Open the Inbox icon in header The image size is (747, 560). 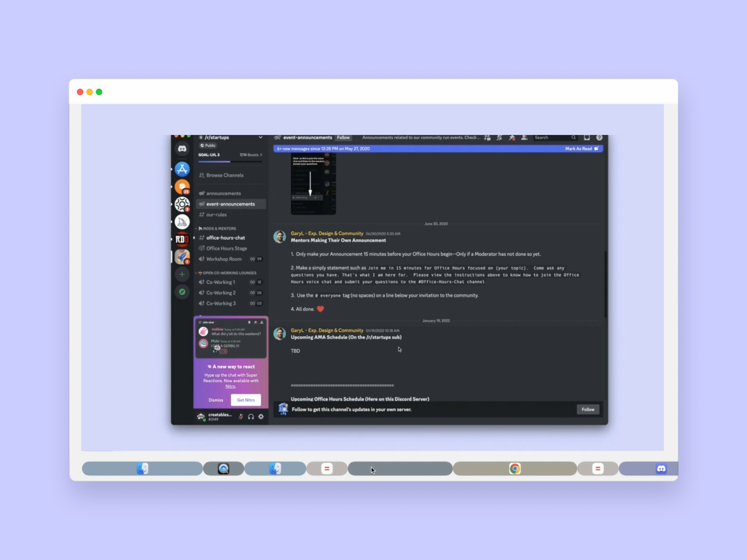click(x=587, y=138)
